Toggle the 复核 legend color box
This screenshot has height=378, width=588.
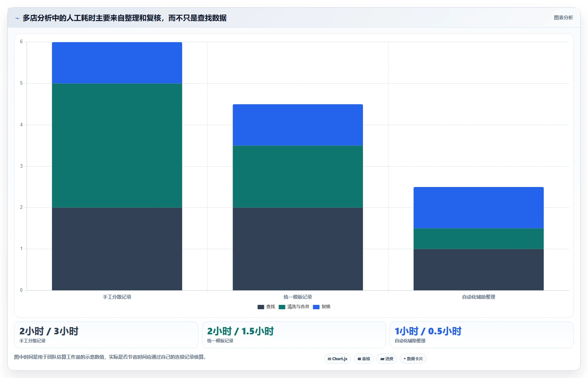(x=316, y=307)
